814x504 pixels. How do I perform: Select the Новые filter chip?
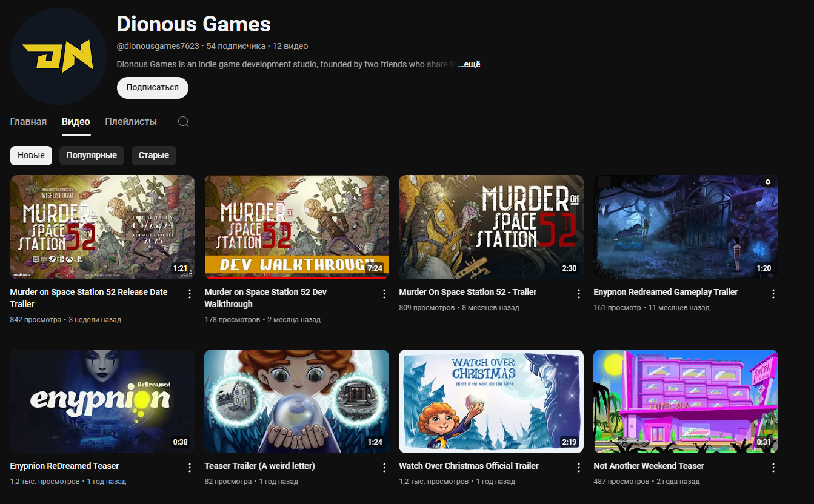click(x=31, y=156)
